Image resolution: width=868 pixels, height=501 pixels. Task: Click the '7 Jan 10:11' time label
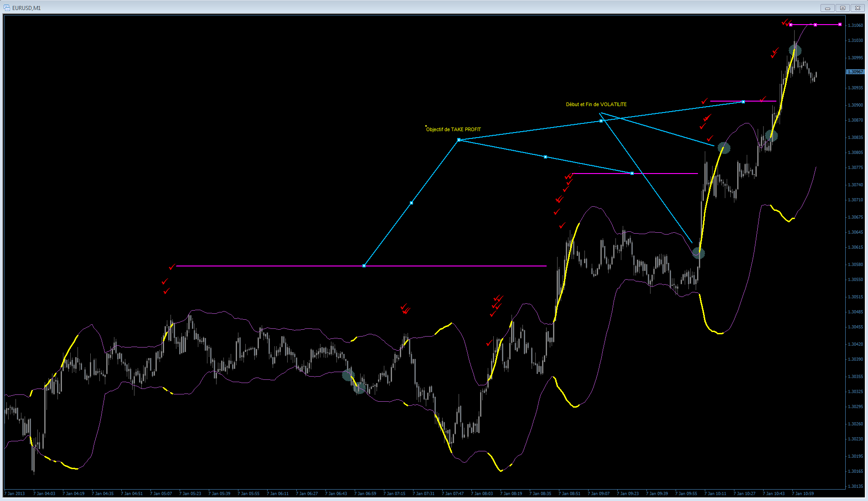tap(715, 494)
